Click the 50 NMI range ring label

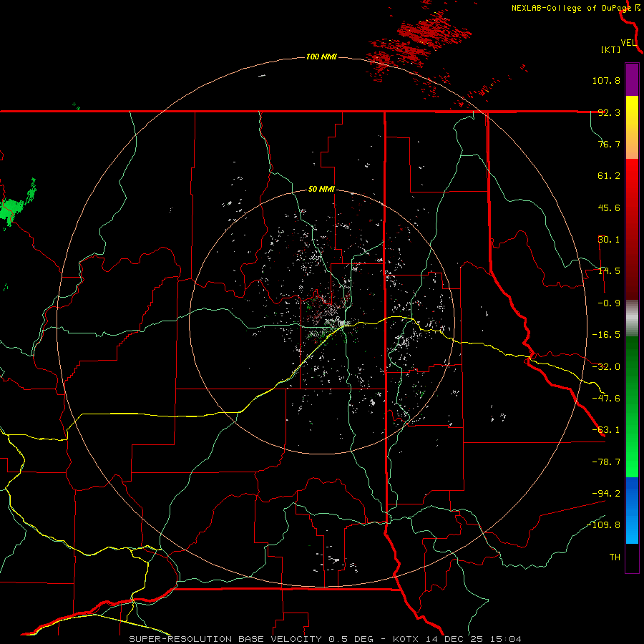coord(321,190)
